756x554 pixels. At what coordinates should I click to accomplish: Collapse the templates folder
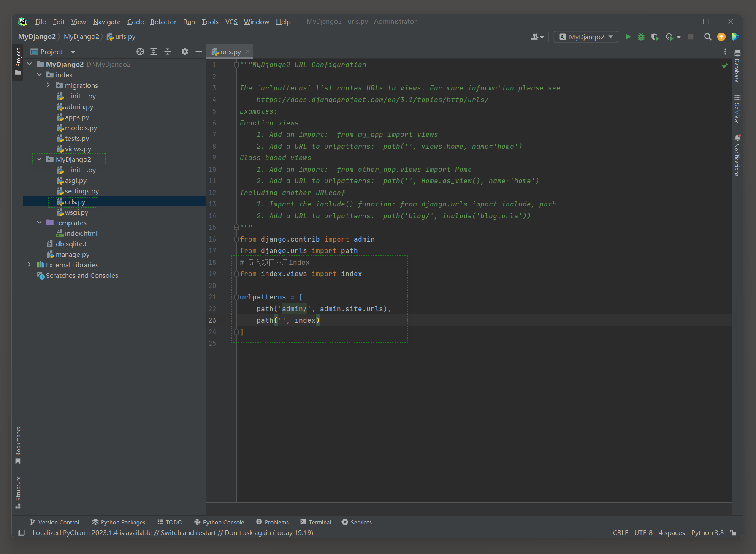coord(39,223)
